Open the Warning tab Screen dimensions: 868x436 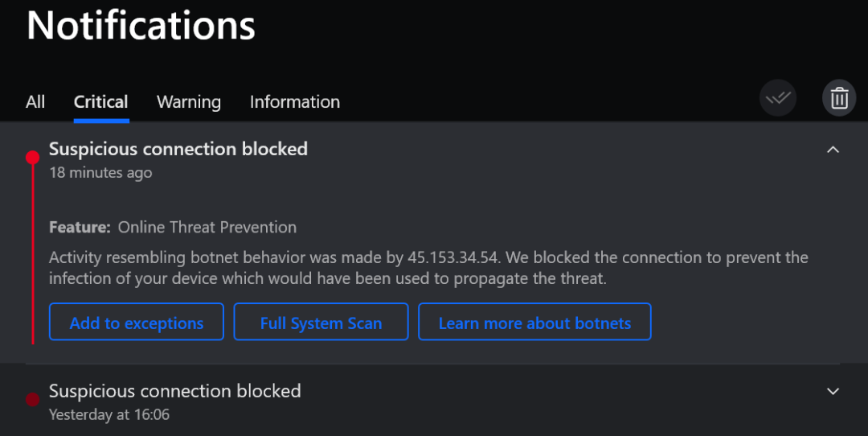189,102
